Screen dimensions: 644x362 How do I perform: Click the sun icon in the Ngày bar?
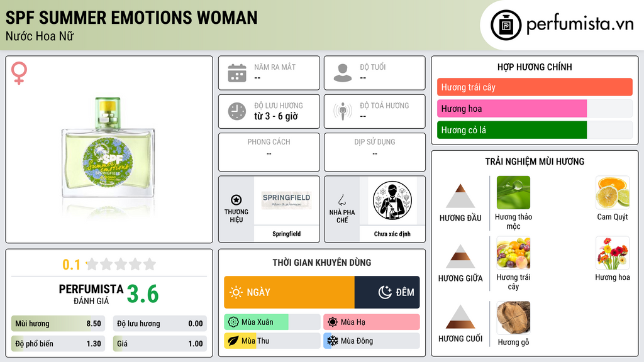(236, 292)
